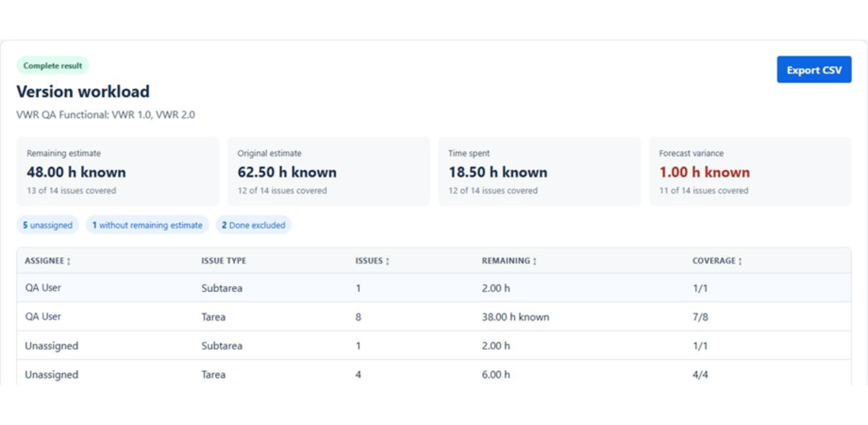Click 11 of 14 issues covered text
This screenshot has width=868, height=425.
(x=703, y=191)
